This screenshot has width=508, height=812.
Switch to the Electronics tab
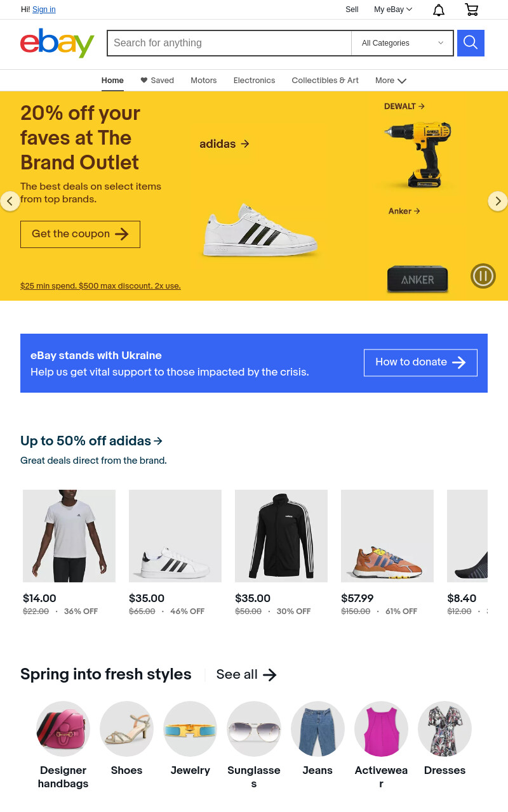[254, 81]
